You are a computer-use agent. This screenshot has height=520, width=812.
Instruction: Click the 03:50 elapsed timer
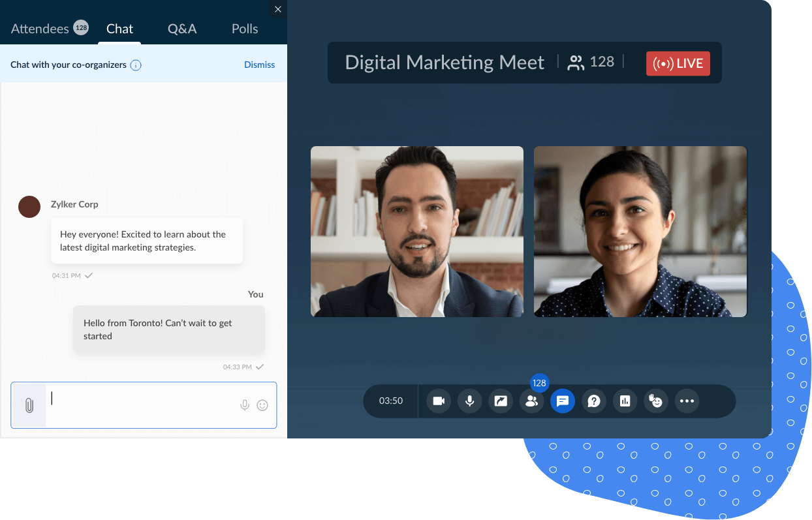391,401
